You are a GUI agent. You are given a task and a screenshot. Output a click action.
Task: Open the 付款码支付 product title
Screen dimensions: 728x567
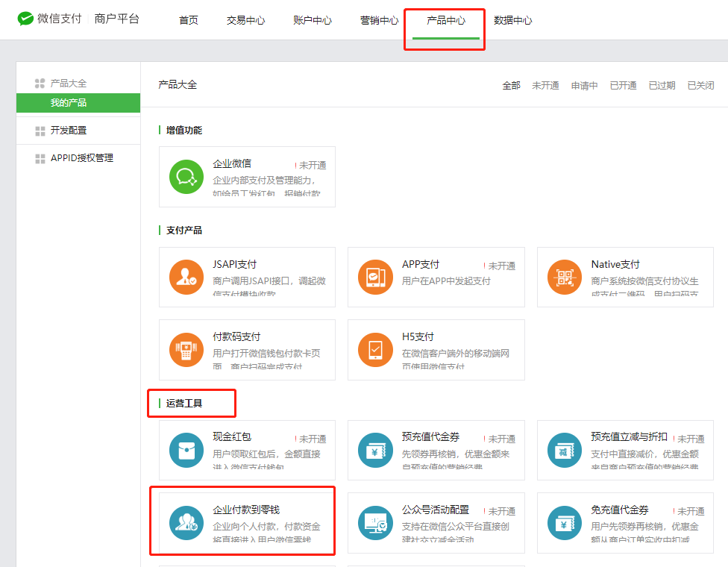tap(236, 336)
